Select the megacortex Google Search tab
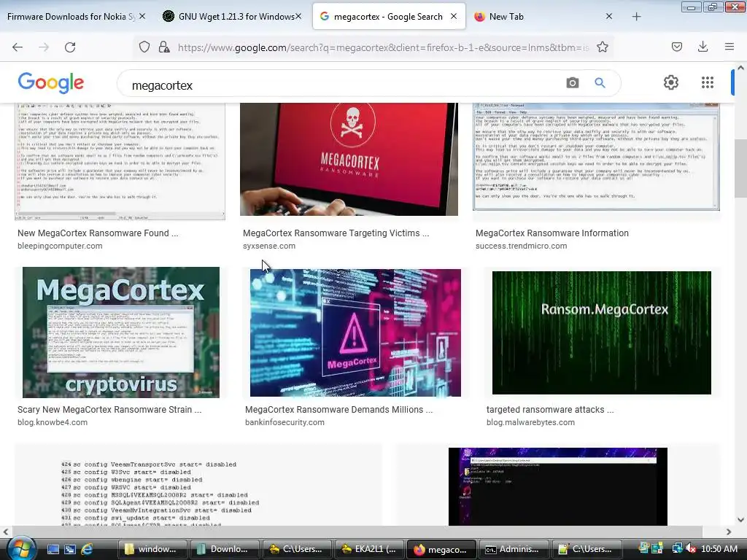Viewport: 747px width, 560px height. pyautogui.click(x=389, y=17)
